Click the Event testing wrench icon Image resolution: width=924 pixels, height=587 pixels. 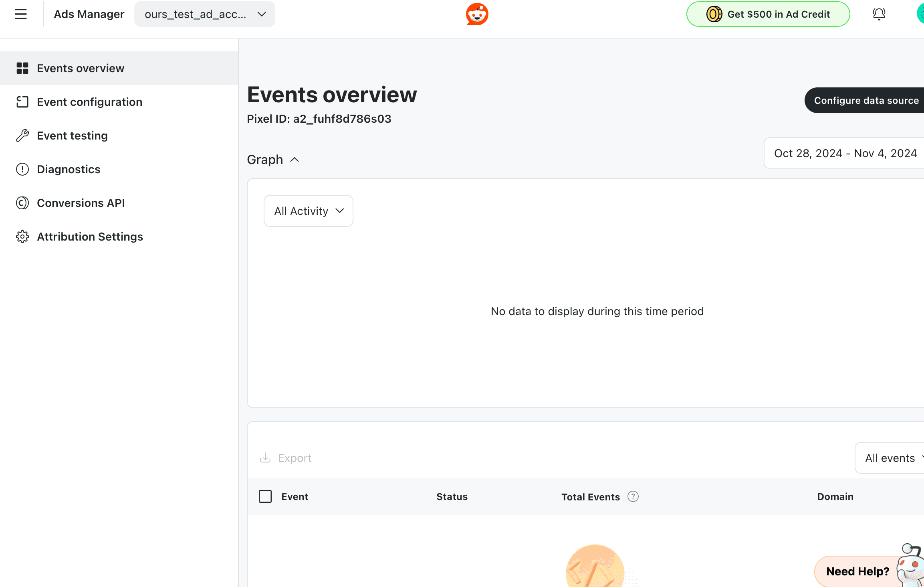[x=22, y=136]
